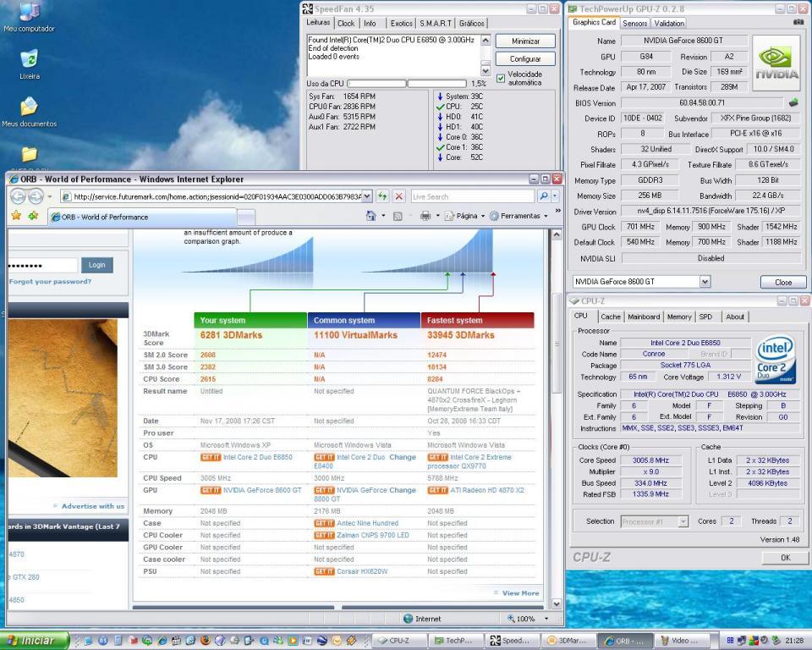Click the Add to Favorites star-plus icon
This screenshot has height=650, width=812.
(x=34, y=216)
